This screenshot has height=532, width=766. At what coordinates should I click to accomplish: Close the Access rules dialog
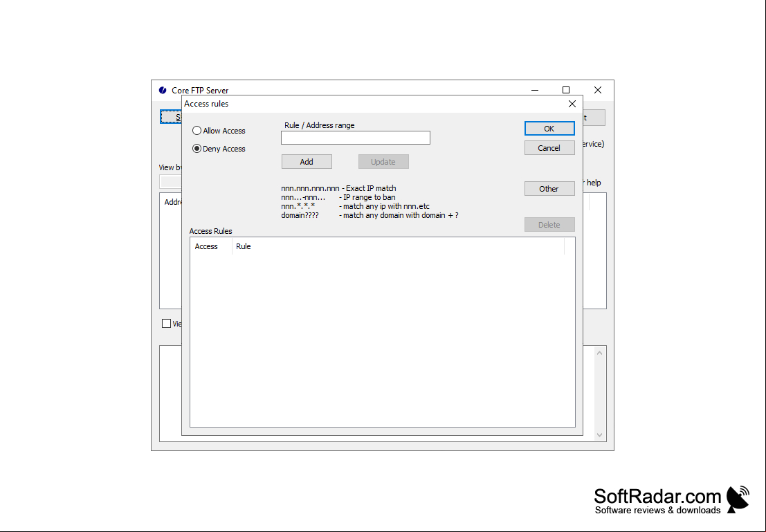click(x=572, y=104)
